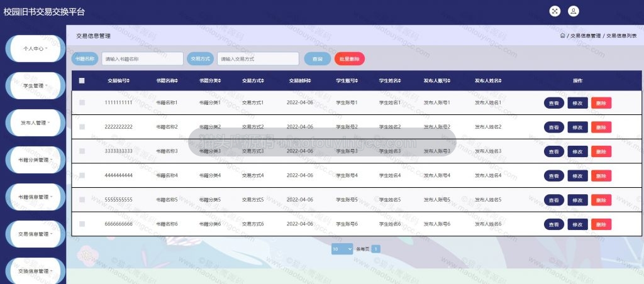Image resolution: width=644 pixels, height=284 pixels.
Task: Expand 学生管理 sidebar menu
Action: tap(35, 85)
